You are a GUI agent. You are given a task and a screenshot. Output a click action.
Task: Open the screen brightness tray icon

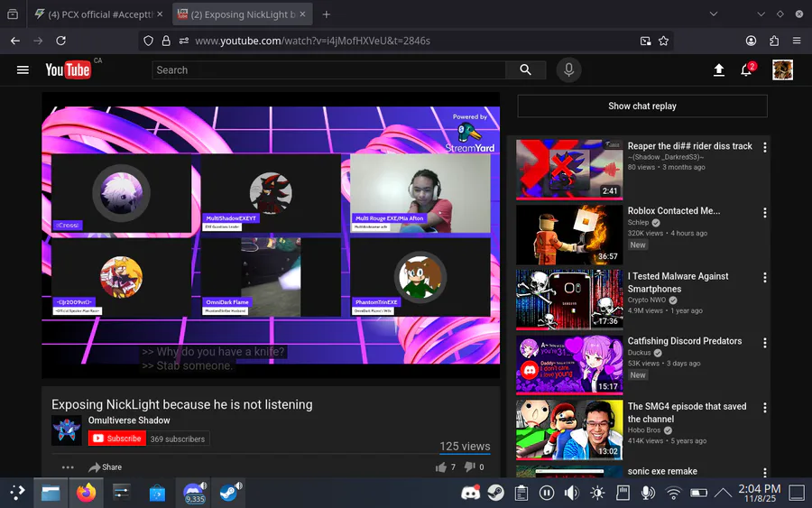597,493
